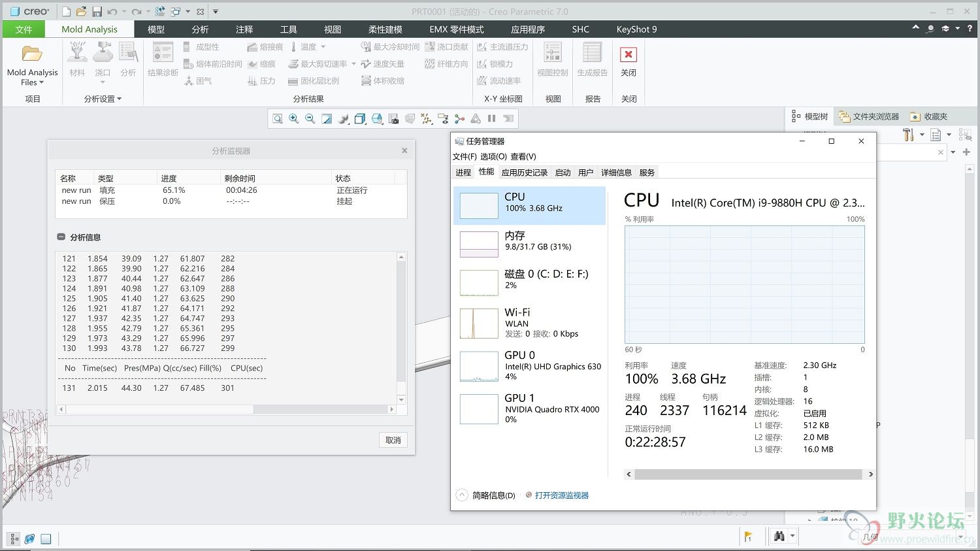Expand the dropdown below the 浇口 icon
Screen dimensions: 980x551
pos(103,82)
